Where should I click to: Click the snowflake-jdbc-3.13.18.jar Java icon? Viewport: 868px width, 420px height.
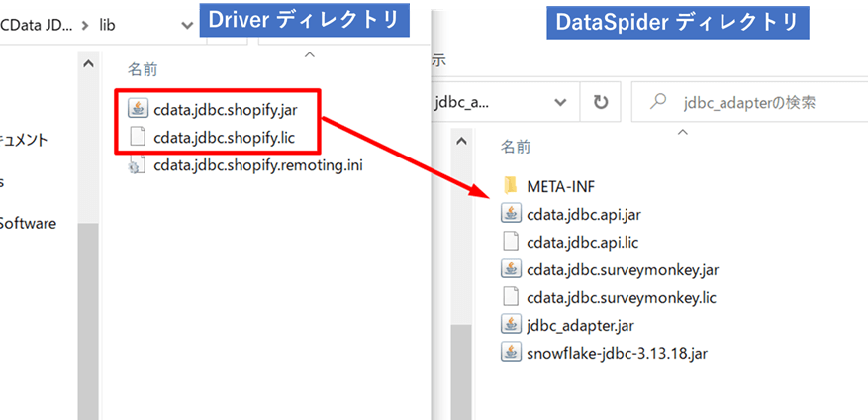511,353
